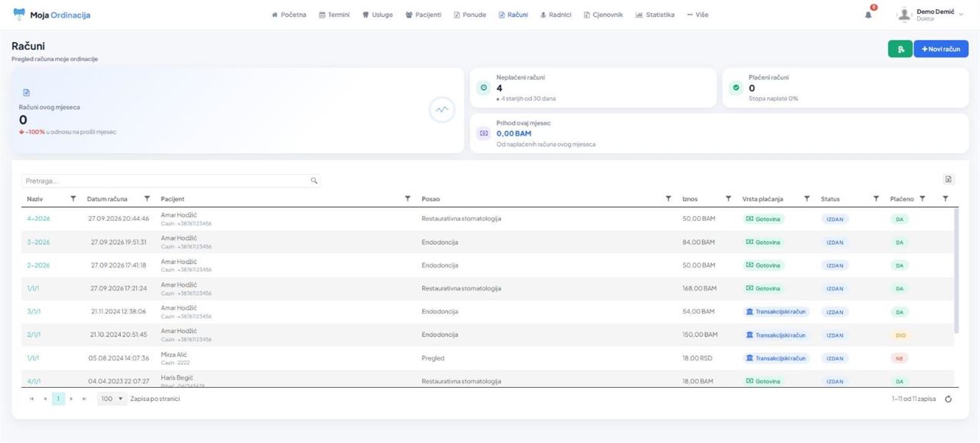Viewport: 980px width, 443px height.
Task: Open invoice 3-2026
Action: [38, 242]
